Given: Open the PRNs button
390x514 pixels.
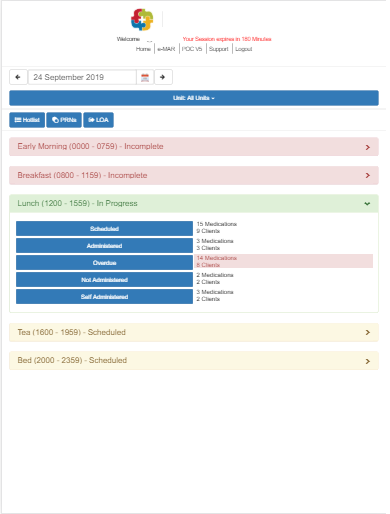Looking at the screenshot, I should coord(64,120).
